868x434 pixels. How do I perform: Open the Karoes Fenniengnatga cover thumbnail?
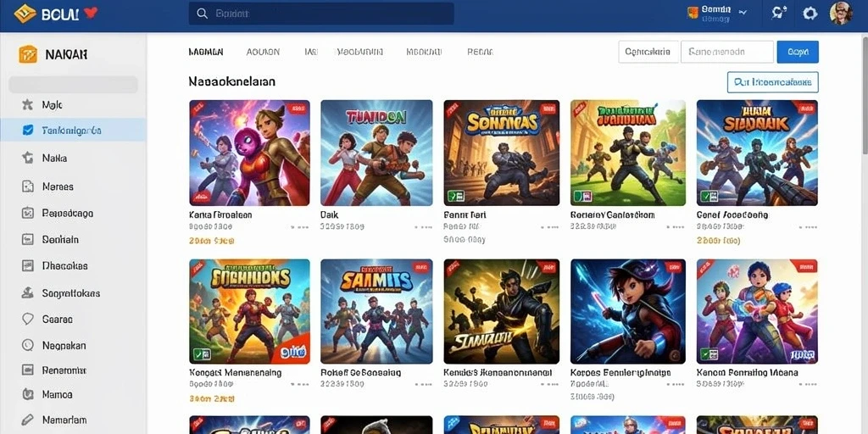click(x=628, y=311)
